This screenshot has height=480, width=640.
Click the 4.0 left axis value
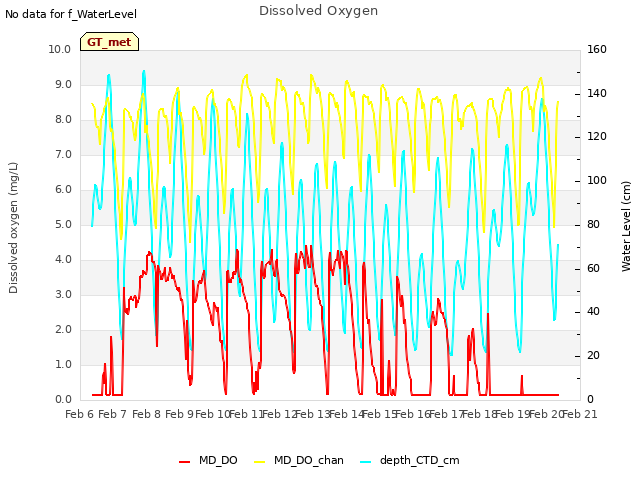pyautogui.click(x=63, y=260)
